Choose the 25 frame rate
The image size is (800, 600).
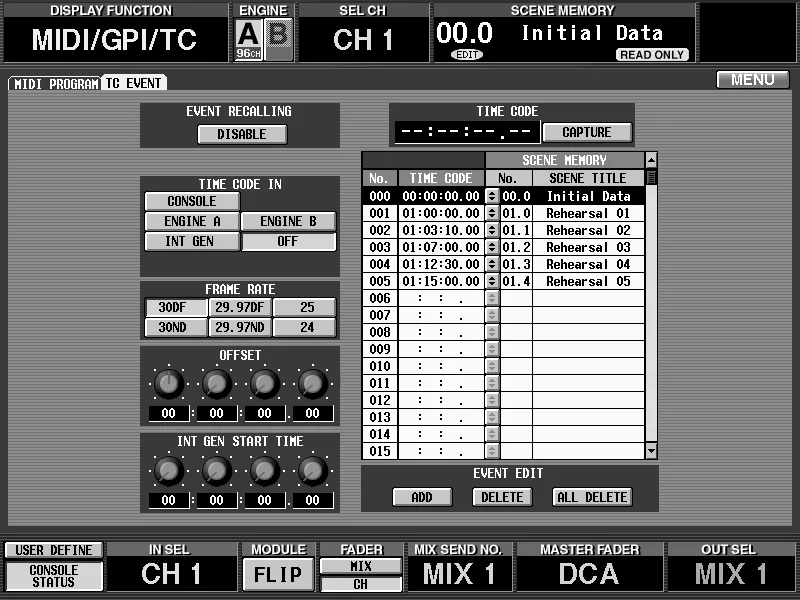[305, 307]
